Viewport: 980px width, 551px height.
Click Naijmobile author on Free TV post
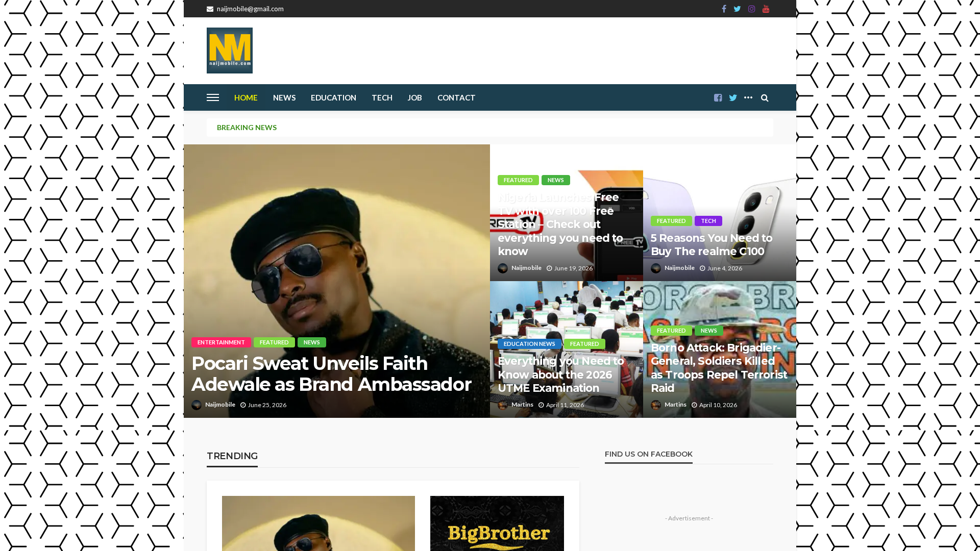click(526, 268)
